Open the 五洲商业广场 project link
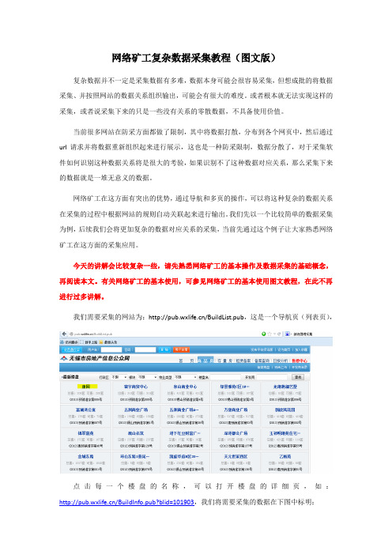Screen dimensions: 392x555 click(x=136, y=410)
